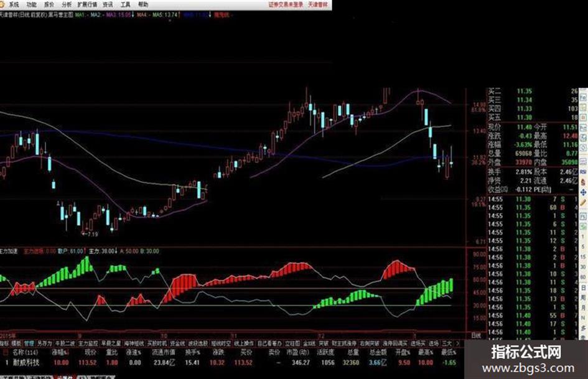This screenshot has height=379, width=588.
Task: Switch to the 15-minute period button
Action: 583,256
